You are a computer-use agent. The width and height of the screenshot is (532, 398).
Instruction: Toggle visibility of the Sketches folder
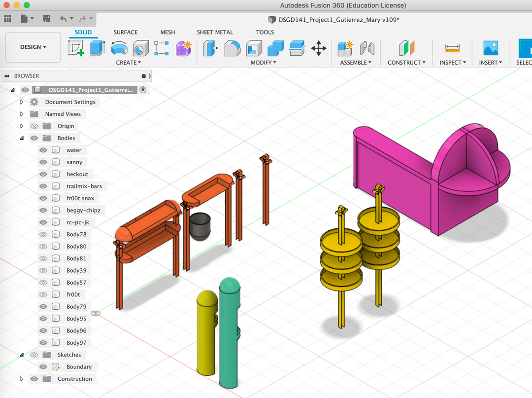point(34,355)
